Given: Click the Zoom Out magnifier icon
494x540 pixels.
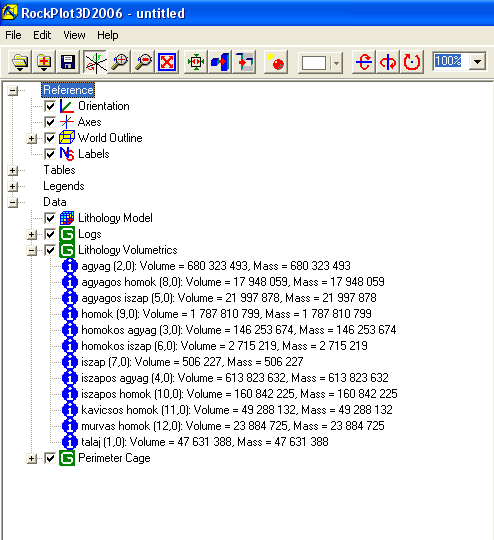Looking at the screenshot, I should 143,62.
